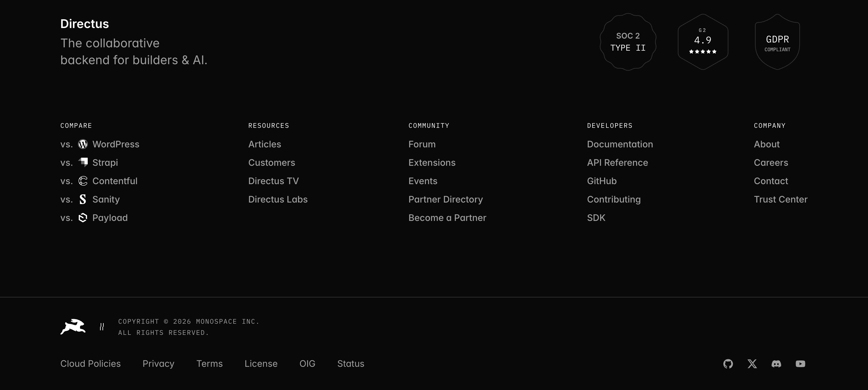The image size is (868, 390).
Task: Open the Partner Directory link
Action: 445,199
